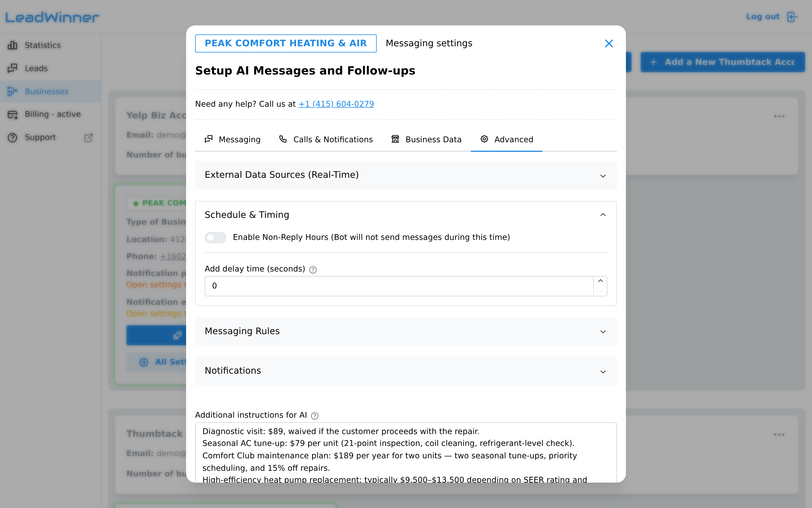The width and height of the screenshot is (812, 508).
Task: Click the store icon on Business Data tab
Action: click(x=395, y=139)
